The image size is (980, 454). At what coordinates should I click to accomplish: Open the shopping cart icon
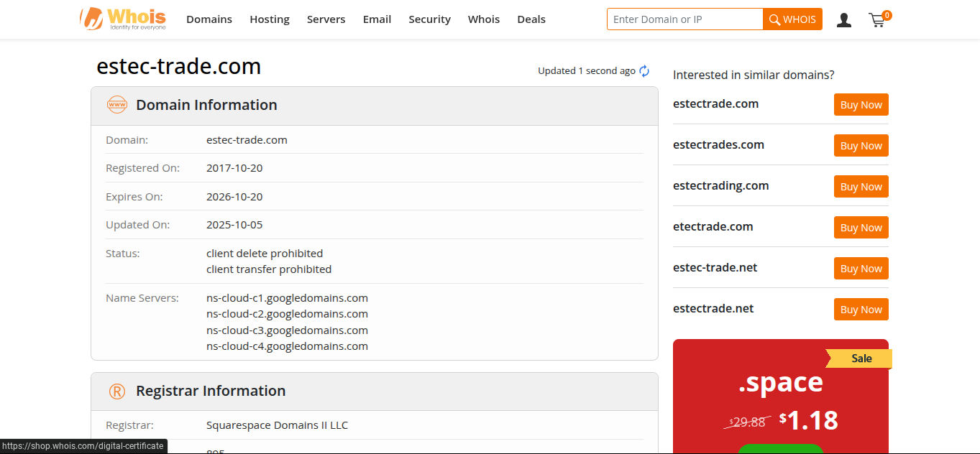point(877,20)
